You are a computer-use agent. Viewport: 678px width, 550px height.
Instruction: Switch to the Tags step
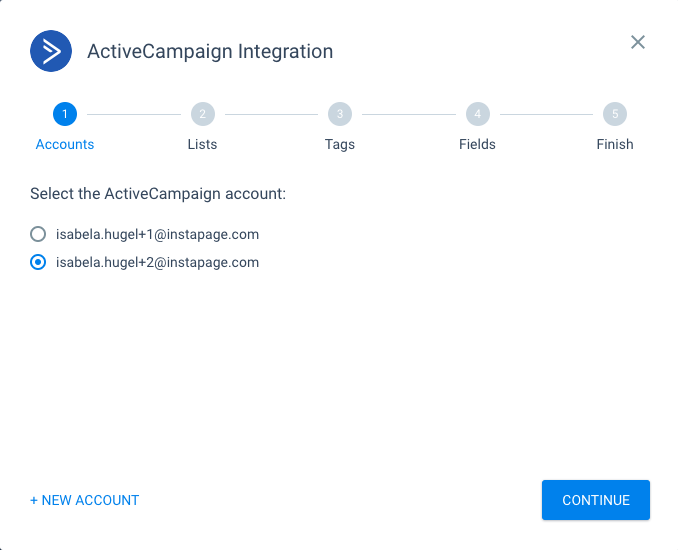[340, 144]
